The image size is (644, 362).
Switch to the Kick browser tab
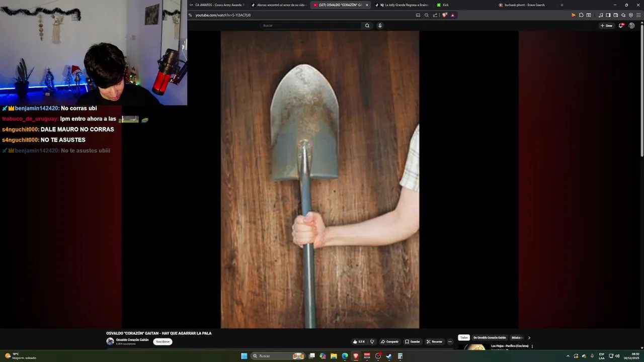point(464,5)
